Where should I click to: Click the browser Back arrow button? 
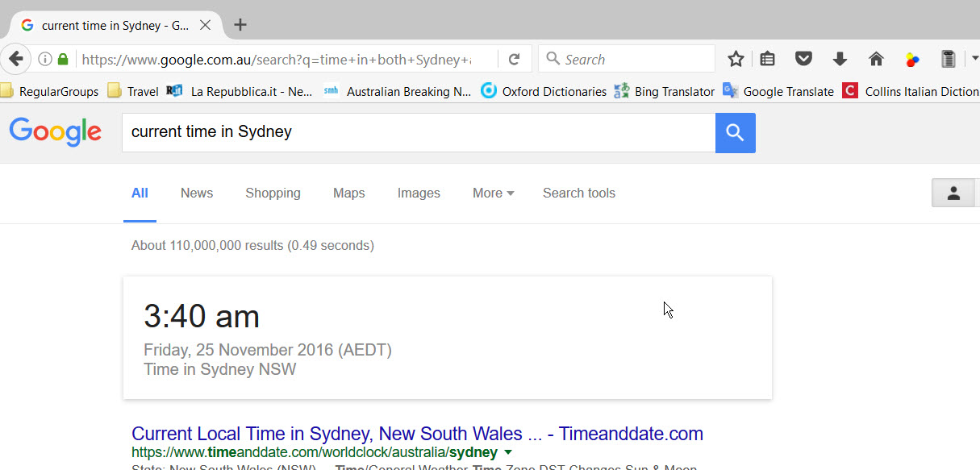click(16, 59)
